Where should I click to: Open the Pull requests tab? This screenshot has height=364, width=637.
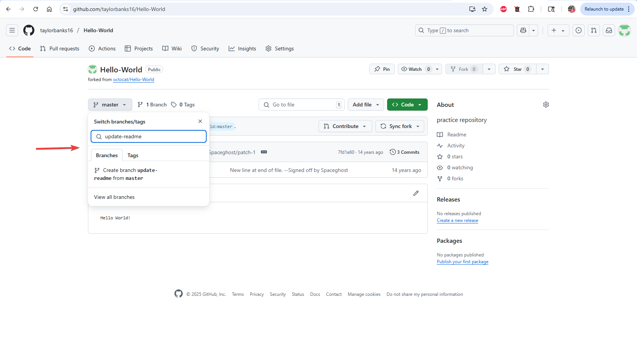60,48
